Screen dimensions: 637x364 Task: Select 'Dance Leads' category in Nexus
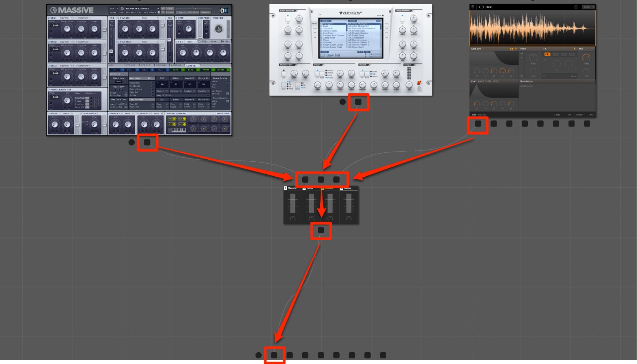(x=329, y=31)
